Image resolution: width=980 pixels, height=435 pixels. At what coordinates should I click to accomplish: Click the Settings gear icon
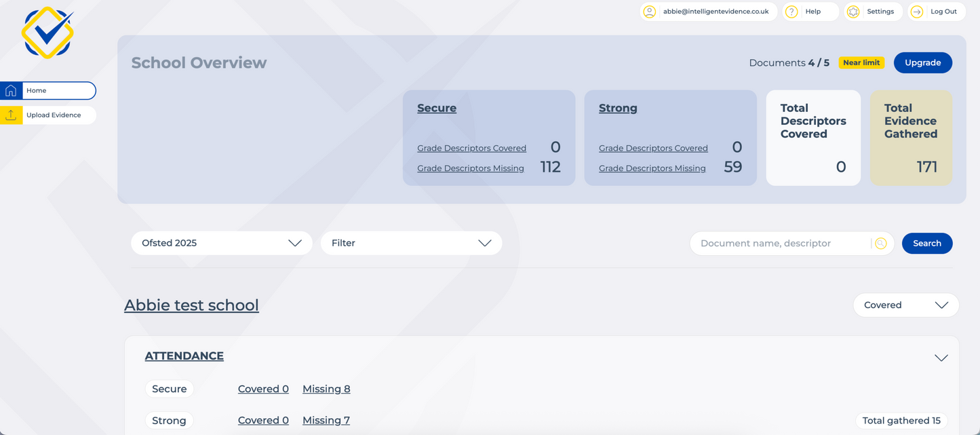tap(853, 12)
